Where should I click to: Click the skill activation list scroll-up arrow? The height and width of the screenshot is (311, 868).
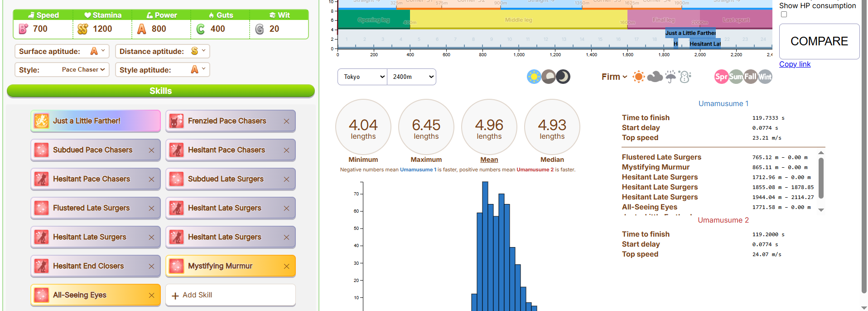821,152
